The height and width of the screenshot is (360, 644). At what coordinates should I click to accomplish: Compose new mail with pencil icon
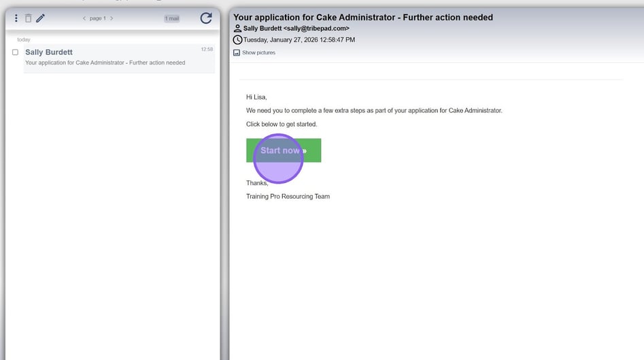pos(40,18)
